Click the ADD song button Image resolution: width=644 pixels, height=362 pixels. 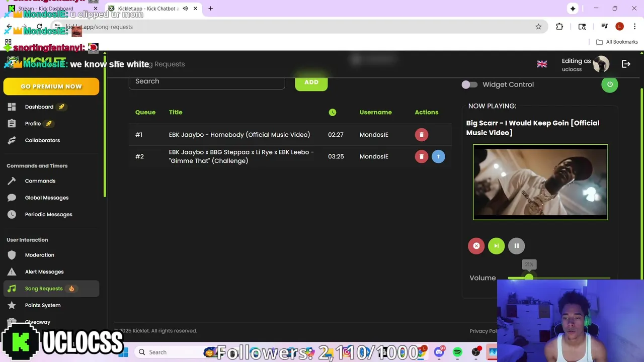(311, 82)
